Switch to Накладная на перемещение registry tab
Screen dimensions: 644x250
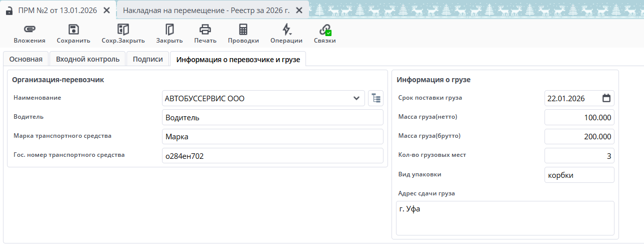click(x=206, y=11)
